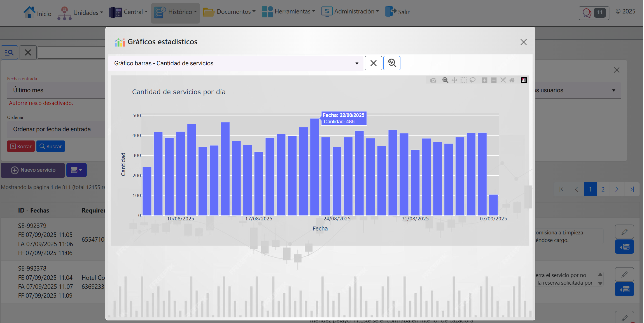Open the chart type dropdown
The height and width of the screenshot is (323, 644).
click(x=235, y=63)
